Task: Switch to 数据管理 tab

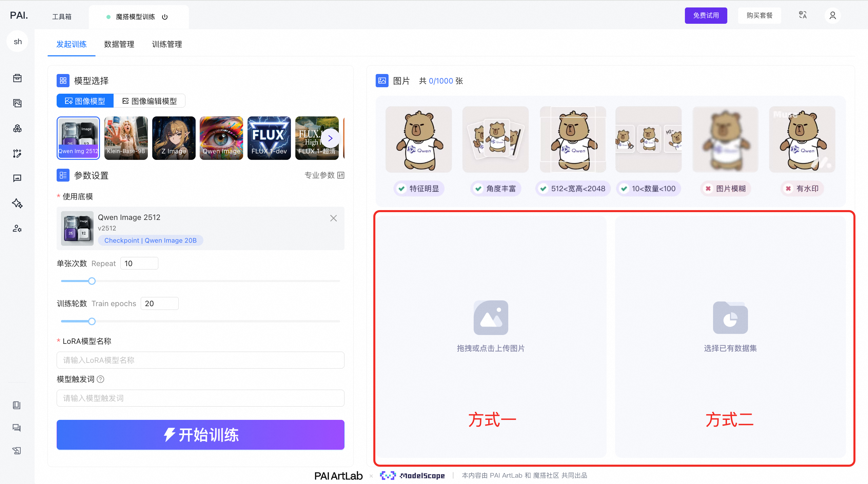Action: click(x=119, y=44)
